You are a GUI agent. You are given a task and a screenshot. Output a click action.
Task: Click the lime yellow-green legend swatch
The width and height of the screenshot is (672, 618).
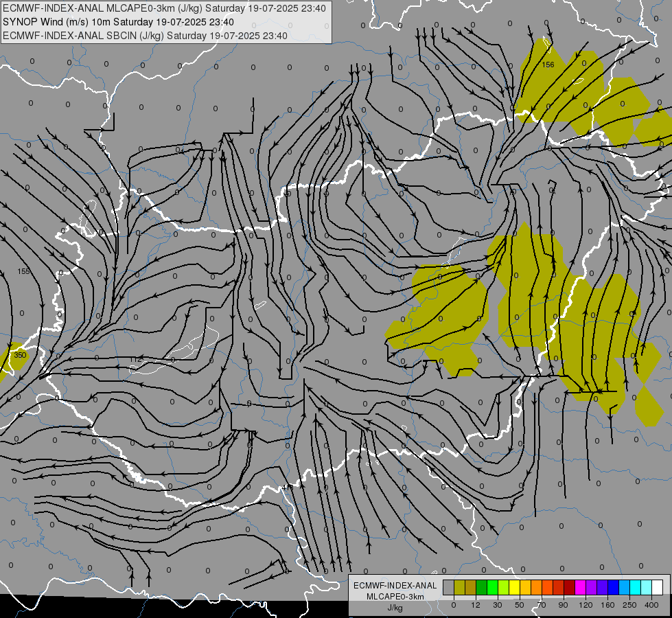(x=504, y=587)
